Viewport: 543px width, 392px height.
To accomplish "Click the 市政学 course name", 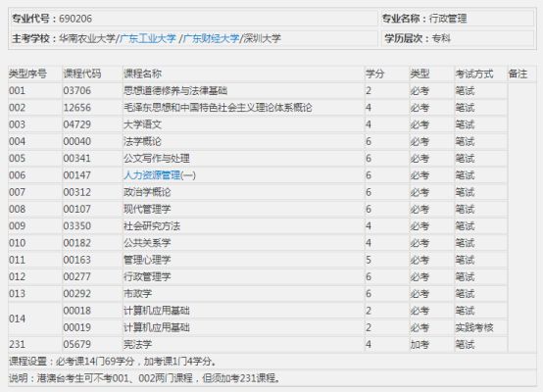I will 138,294.
